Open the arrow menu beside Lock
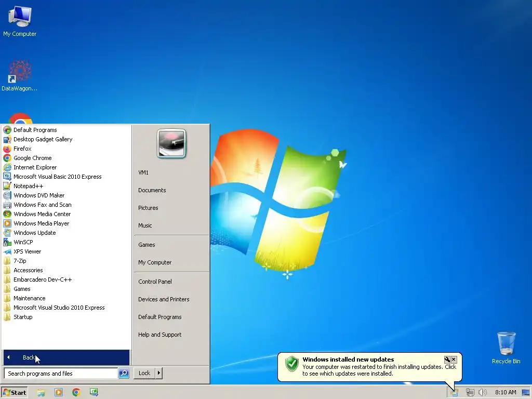This screenshot has height=399, width=532. point(159,373)
